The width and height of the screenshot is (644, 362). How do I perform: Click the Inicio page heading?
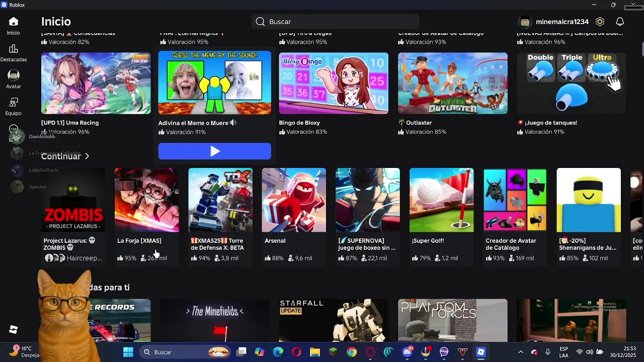pyautogui.click(x=56, y=22)
